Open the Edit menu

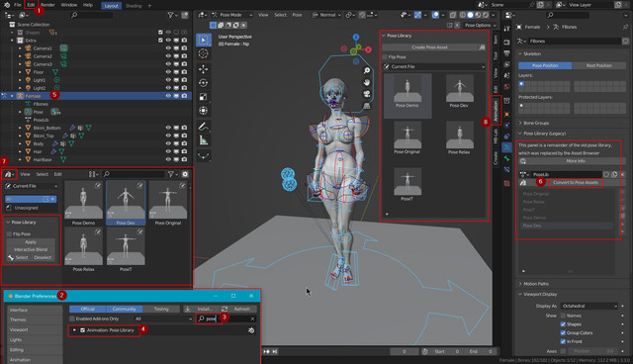pyautogui.click(x=31, y=5)
